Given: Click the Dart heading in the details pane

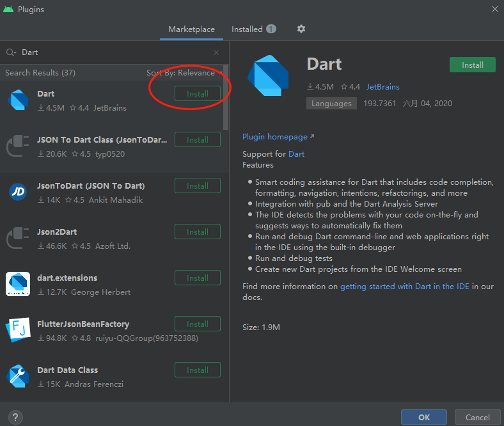Looking at the screenshot, I should [324, 64].
